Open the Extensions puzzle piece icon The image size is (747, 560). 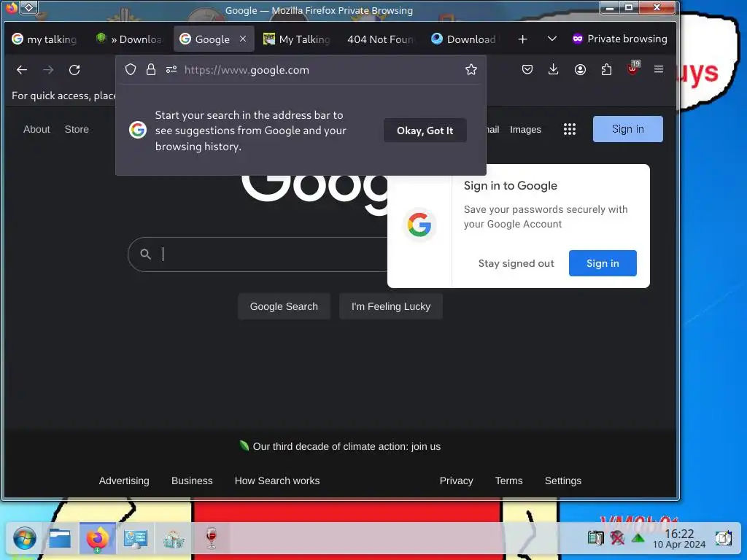(606, 69)
